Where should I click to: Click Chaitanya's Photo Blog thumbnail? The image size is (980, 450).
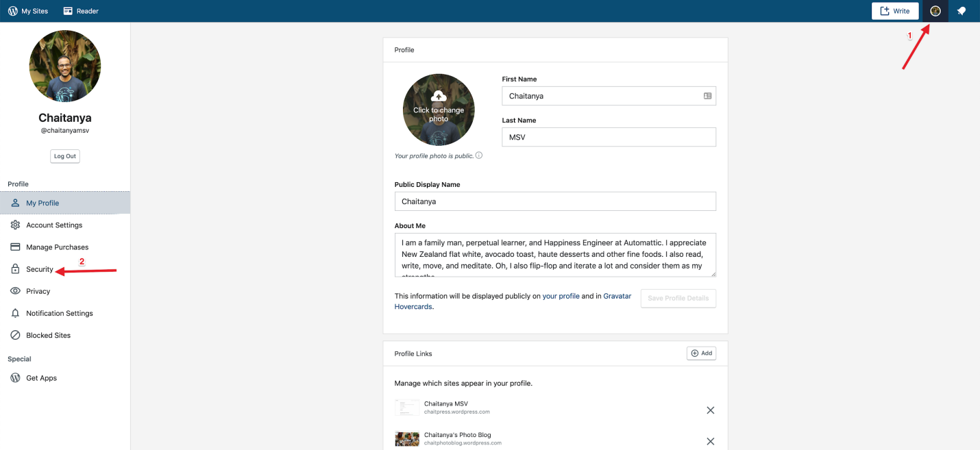407,438
